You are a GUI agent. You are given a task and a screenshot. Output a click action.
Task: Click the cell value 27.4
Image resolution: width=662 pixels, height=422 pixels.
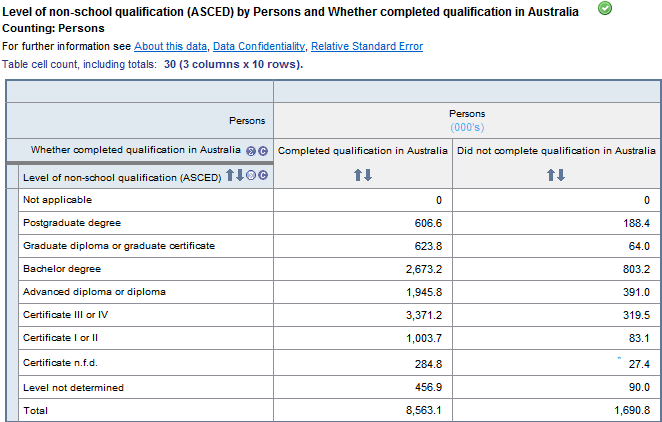(x=639, y=364)
